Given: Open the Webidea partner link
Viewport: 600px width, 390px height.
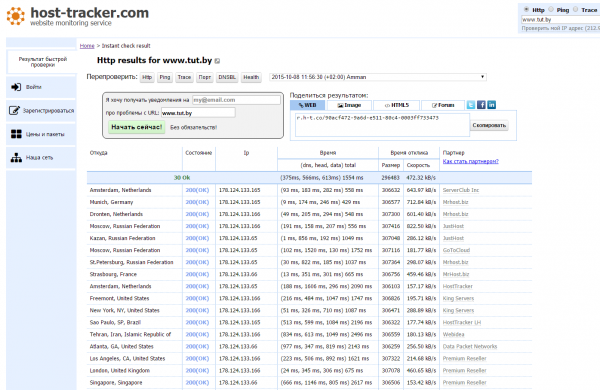Looking at the screenshot, I should pos(453,335).
